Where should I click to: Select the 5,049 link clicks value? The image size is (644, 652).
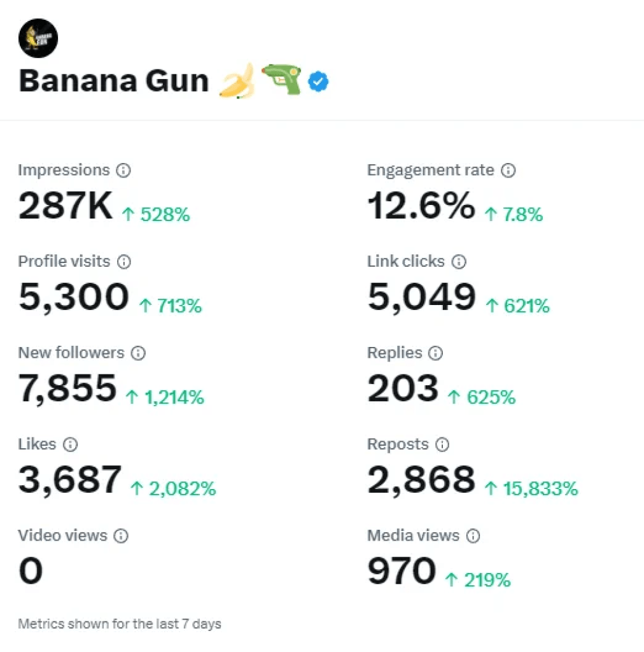pos(421,297)
